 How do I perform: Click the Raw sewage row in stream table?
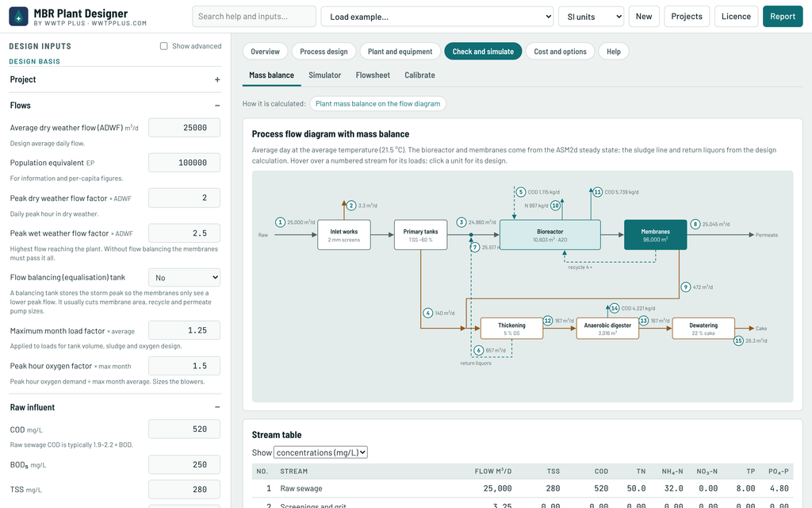pos(523,488)
